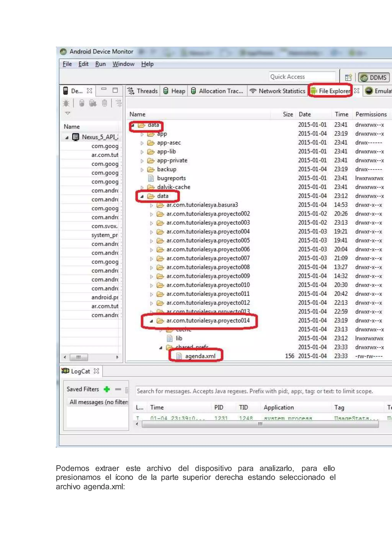Minimize the Devices panel
The image size is (392, 555).
click(x=104, y=89)
